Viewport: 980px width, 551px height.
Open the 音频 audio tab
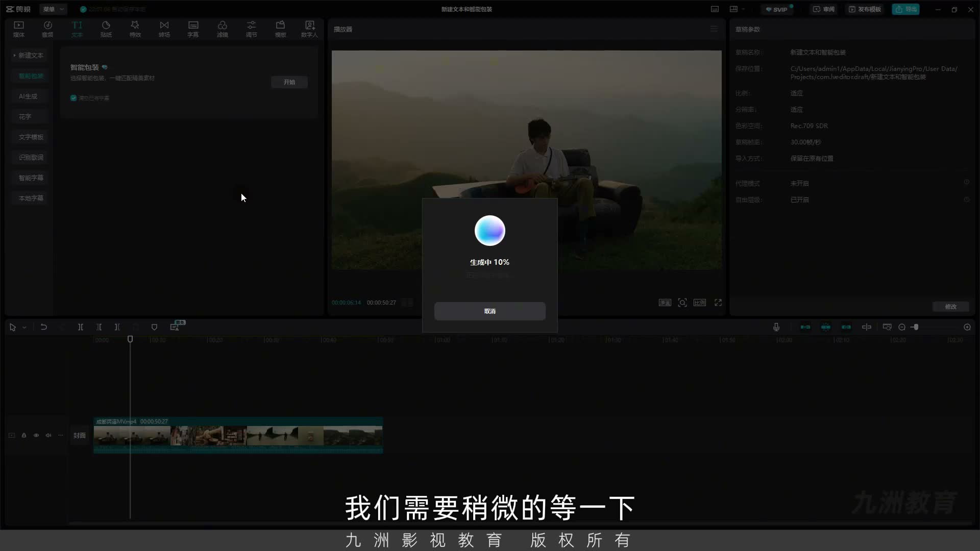[47, 29]
